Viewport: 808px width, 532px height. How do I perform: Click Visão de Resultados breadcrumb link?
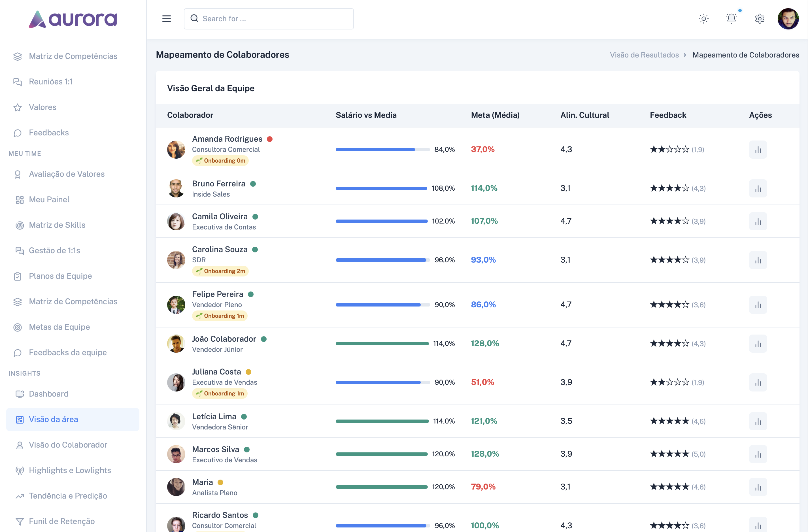tap(644, 55)
